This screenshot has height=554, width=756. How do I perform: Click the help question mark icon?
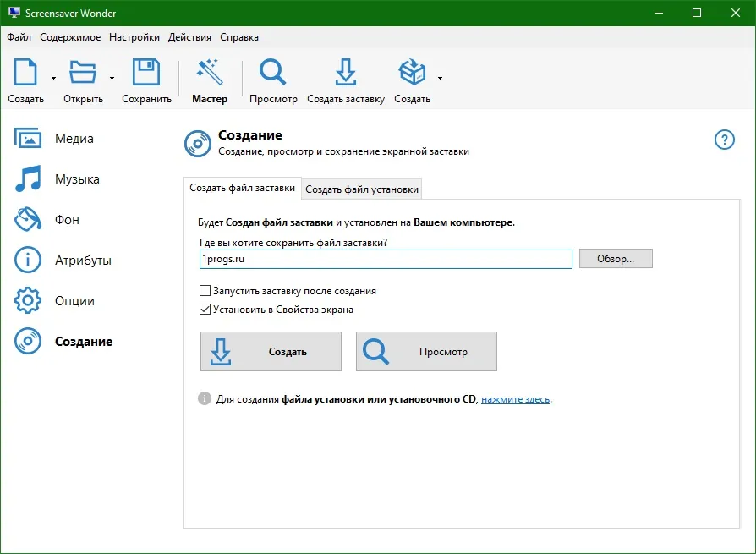(x=724, y=140)
